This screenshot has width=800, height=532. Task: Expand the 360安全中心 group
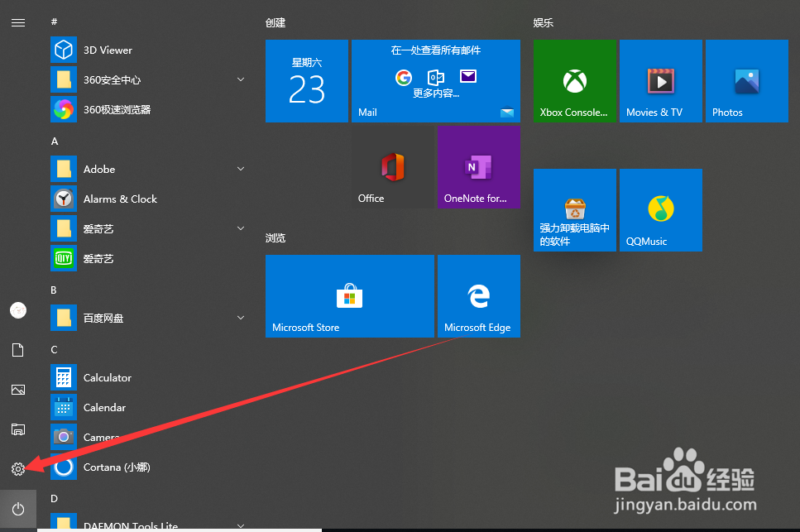(240, 79)
